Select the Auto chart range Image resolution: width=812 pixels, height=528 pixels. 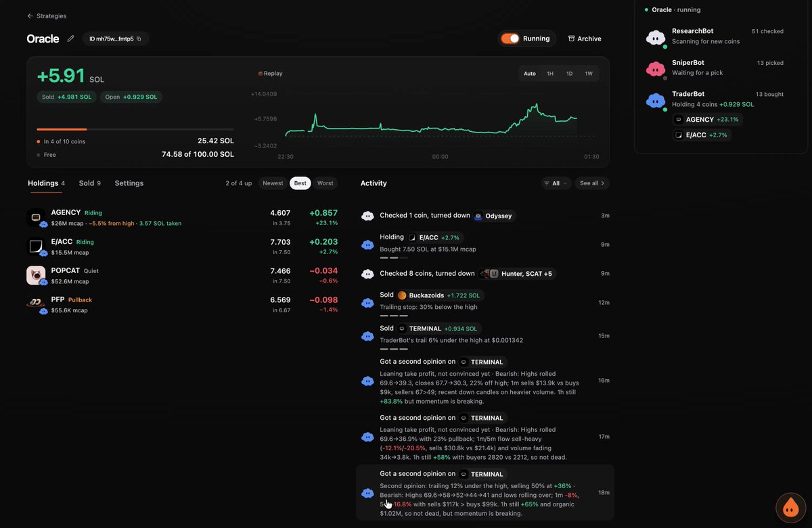pyautogui.click(x=530, y=73)
